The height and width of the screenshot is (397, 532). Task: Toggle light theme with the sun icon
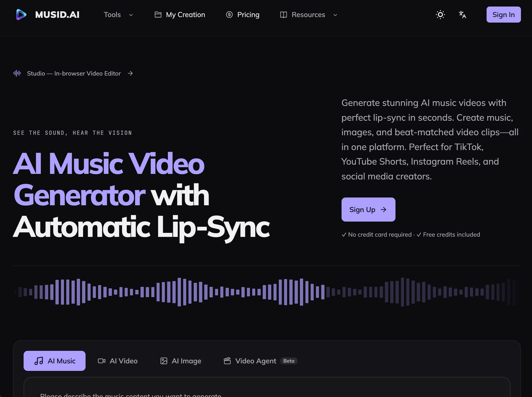[x=440, y=15]
